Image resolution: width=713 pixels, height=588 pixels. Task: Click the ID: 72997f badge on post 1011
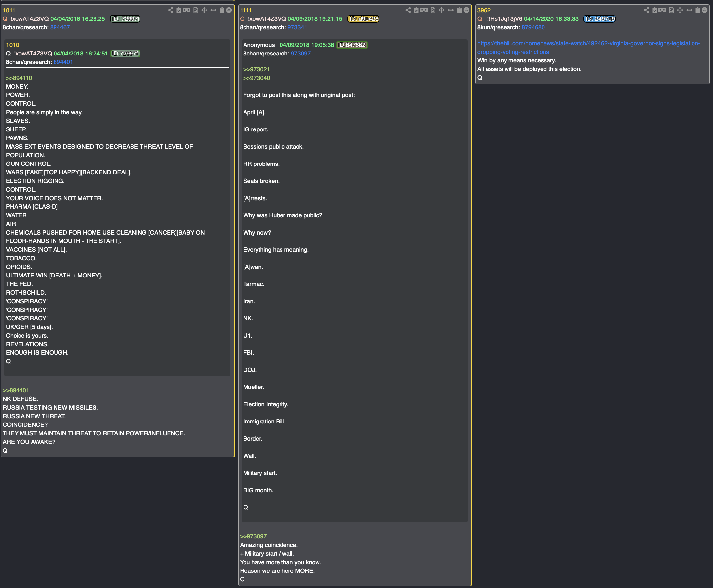[125, 19]
